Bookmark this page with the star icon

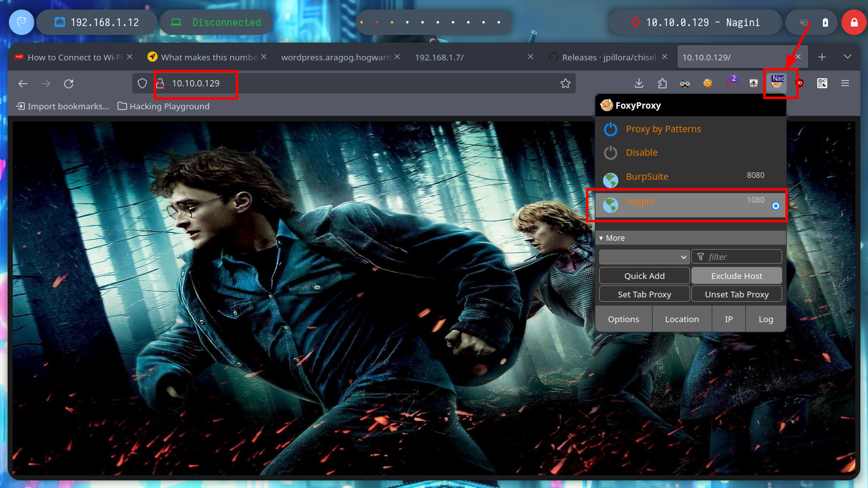[565, 83]
